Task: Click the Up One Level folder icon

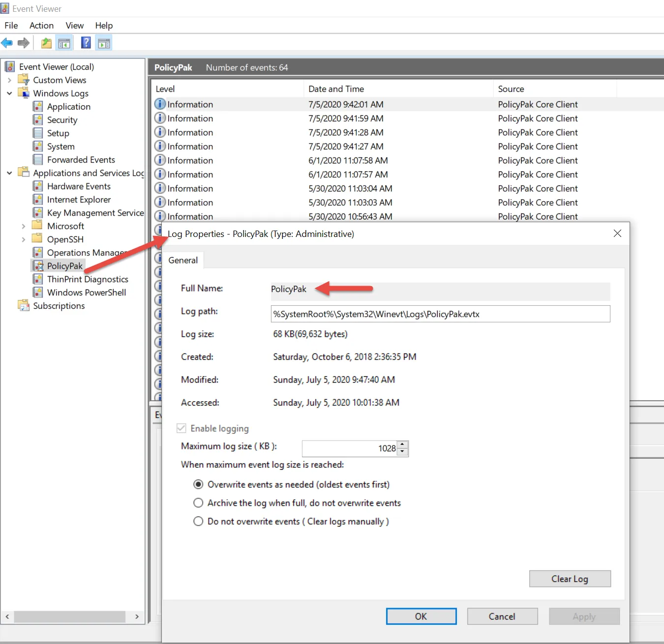Action: 46,43
